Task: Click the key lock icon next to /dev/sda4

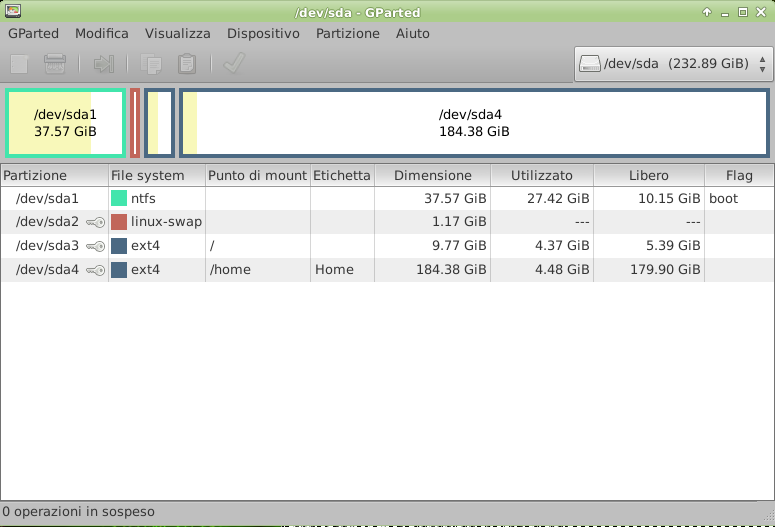Action: [x=95, y=270]
